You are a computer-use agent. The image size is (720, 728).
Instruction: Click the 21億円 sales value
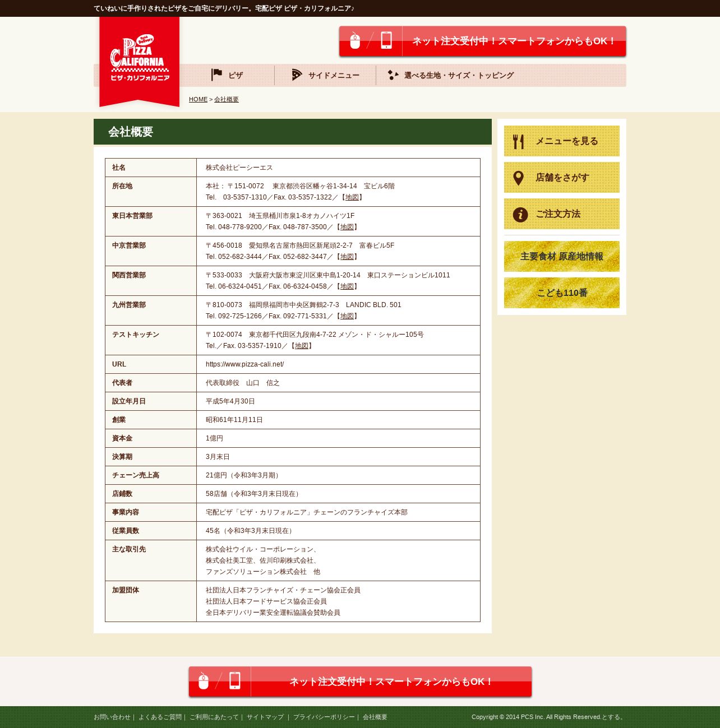click(x=243, y=475)
